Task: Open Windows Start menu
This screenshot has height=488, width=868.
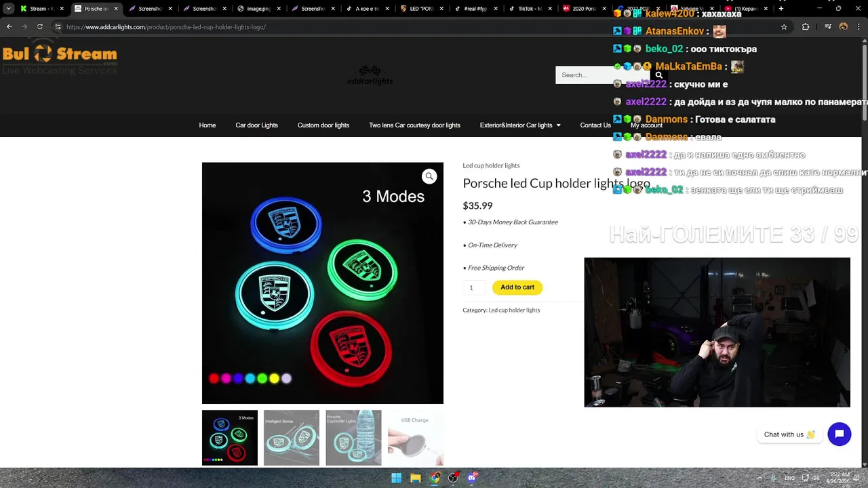Action: click(x=397, y=478)
